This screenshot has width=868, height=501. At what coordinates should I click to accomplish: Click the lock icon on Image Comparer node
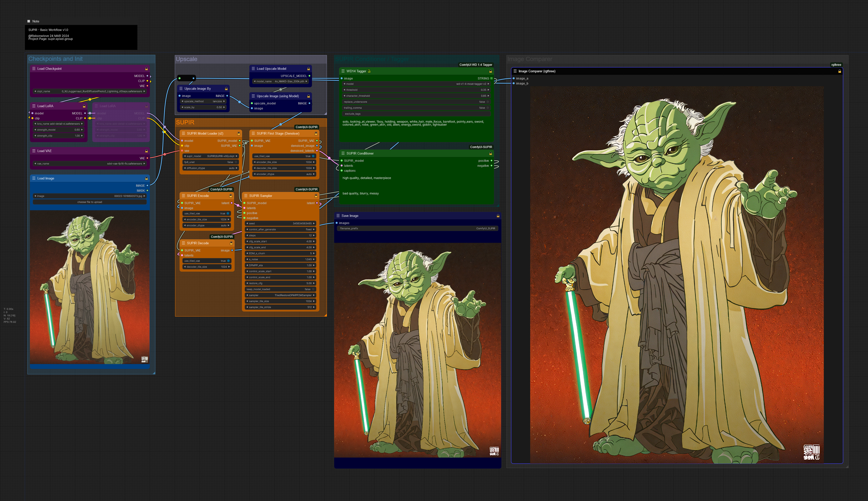839,71
